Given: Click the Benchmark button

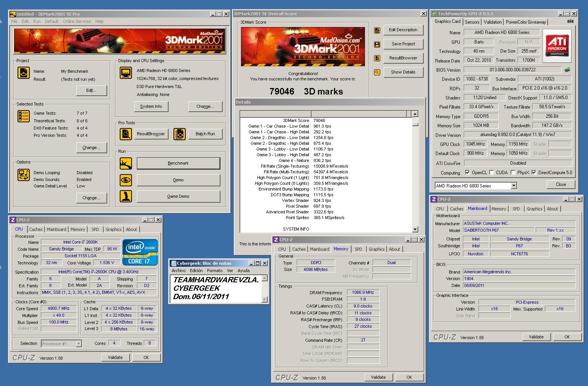Looking at the screenshot, I should [178, 163].
